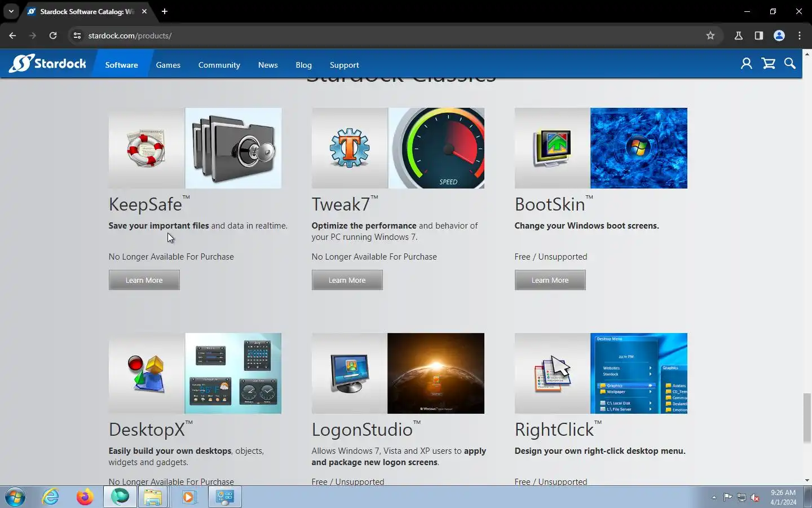
Task: Click the RightClick desktop menu thumbnail
Action: coord(639,373)
